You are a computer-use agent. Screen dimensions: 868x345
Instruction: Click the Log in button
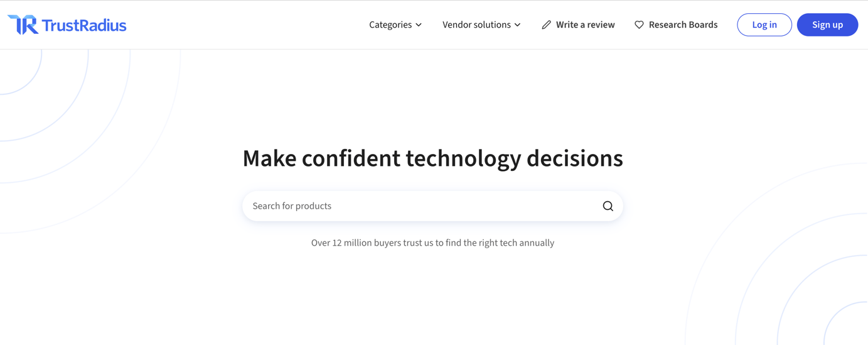click(764, 25)
